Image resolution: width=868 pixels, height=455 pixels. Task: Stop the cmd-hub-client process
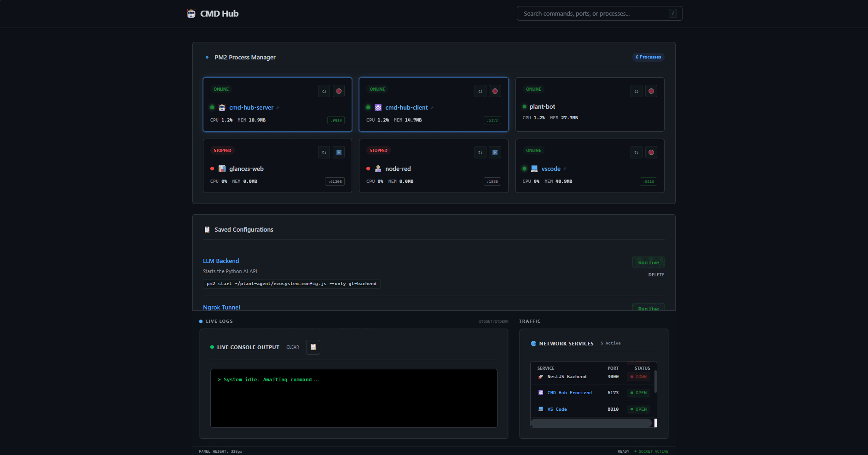[495, 91]
